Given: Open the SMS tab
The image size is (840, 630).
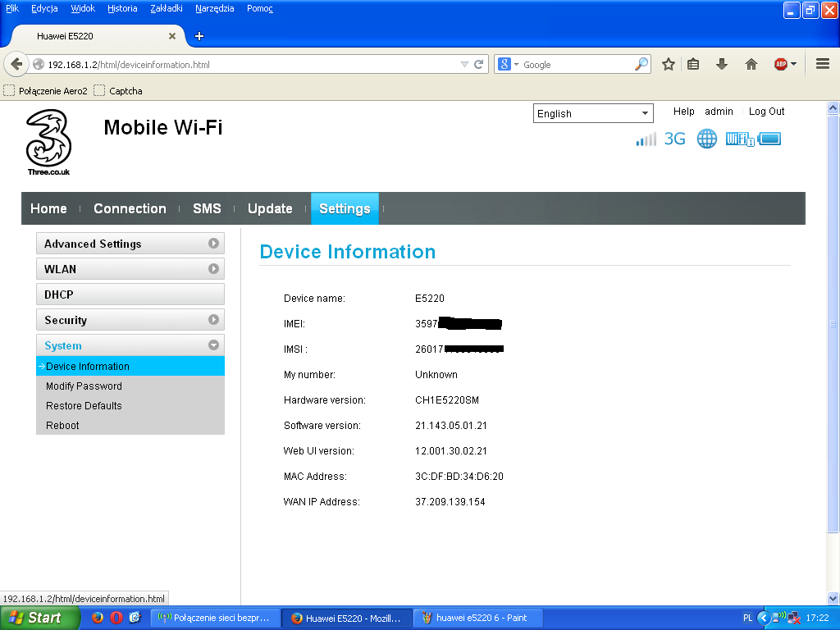Looking at the screenshot, I should point(207,208).
